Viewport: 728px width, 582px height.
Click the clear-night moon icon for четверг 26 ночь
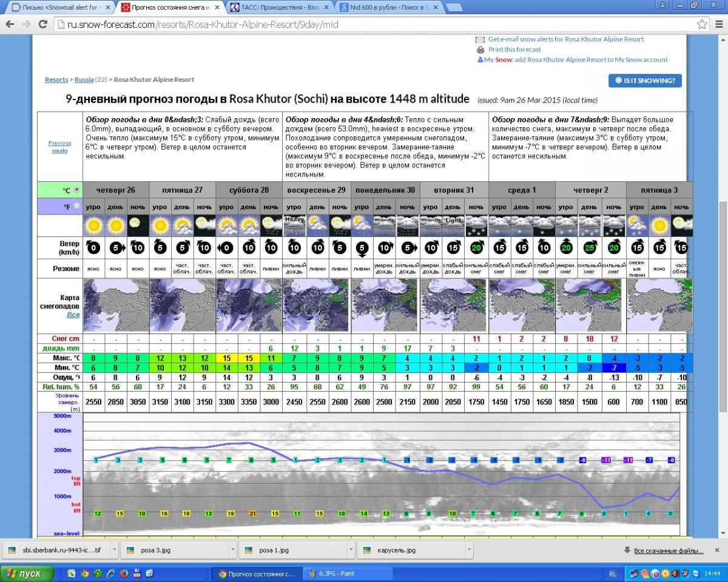point(138,226)
